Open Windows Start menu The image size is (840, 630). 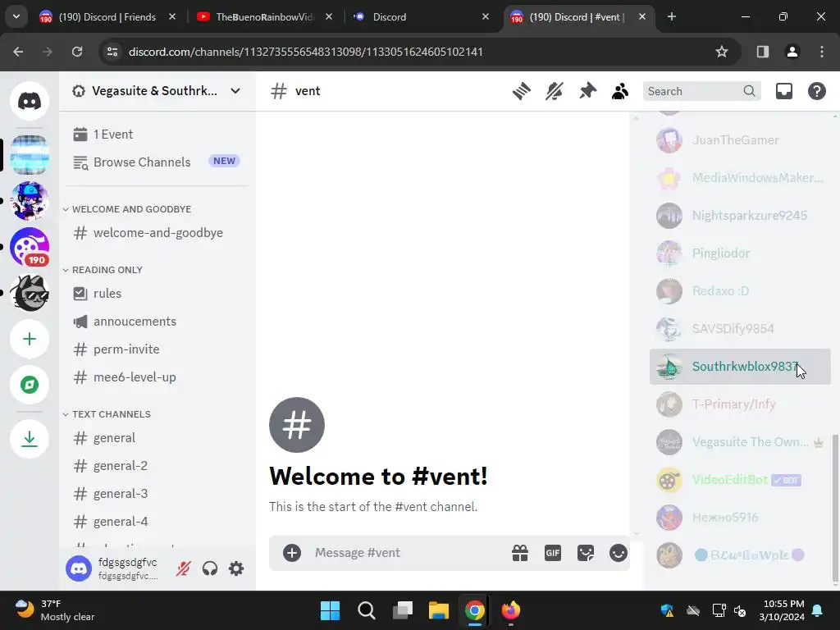coord(330,610)
